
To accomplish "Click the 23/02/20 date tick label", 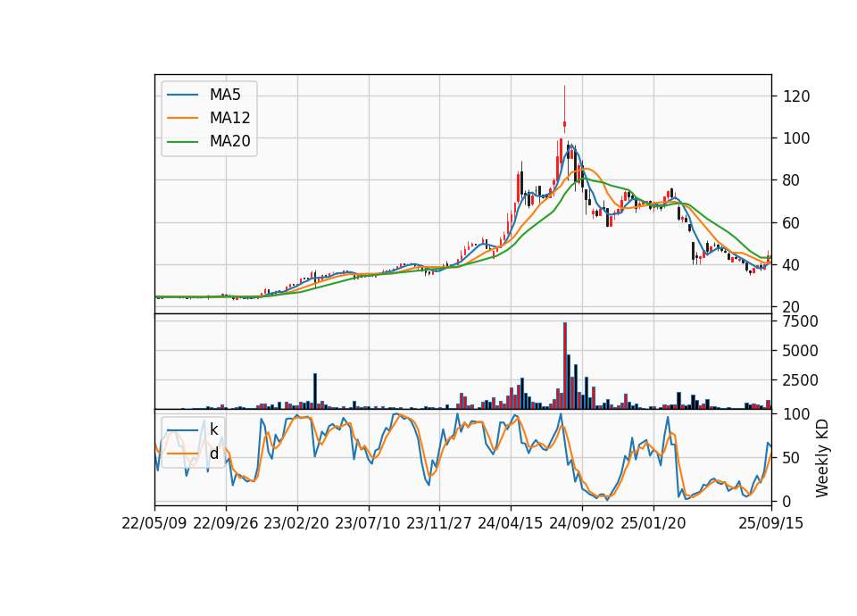I will pyautogui.click(x=296, y=524).
